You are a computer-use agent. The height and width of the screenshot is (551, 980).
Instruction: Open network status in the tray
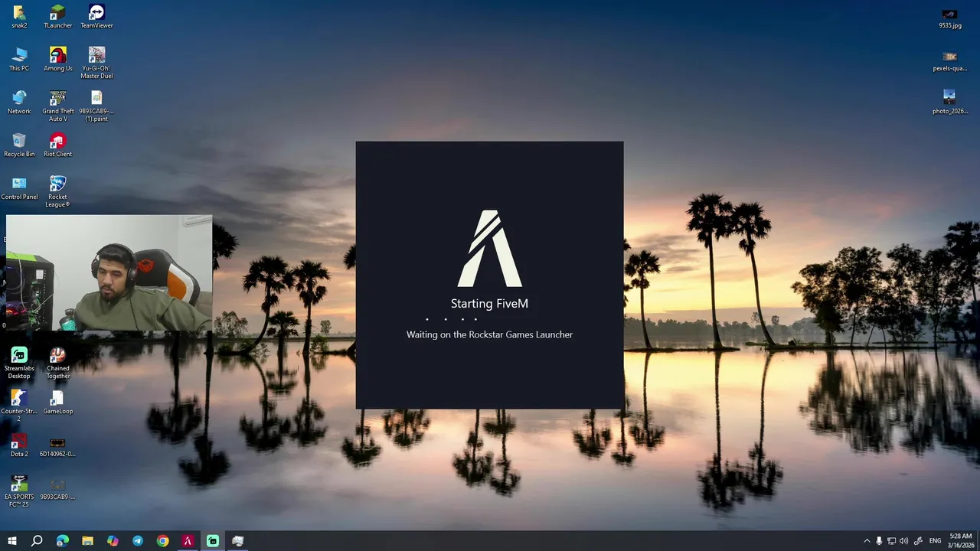(x=891, y=541)
